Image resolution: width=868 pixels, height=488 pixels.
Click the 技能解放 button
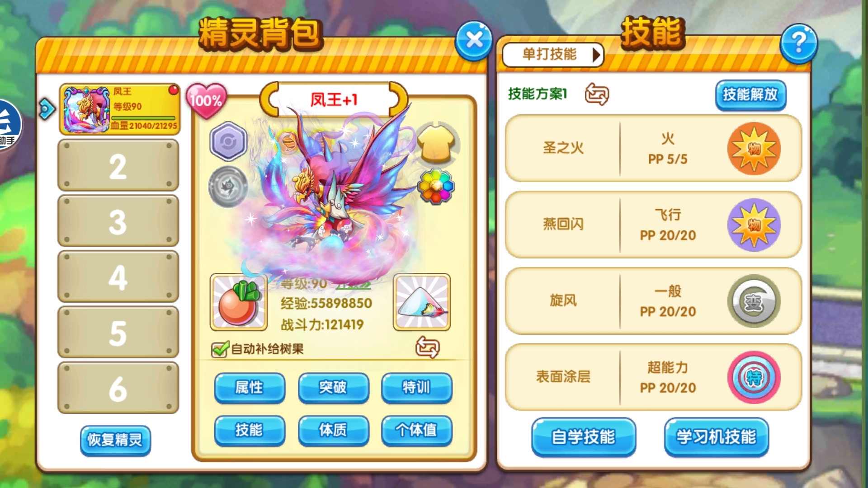[750, 95]
